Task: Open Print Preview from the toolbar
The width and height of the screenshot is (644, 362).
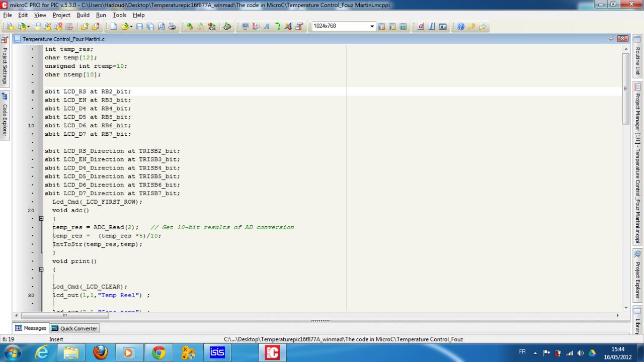Action: 161,26
